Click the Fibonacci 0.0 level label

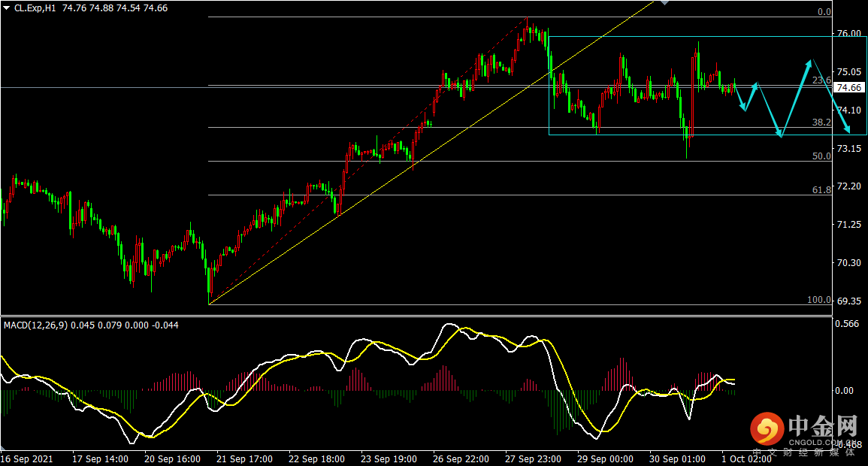824,11
